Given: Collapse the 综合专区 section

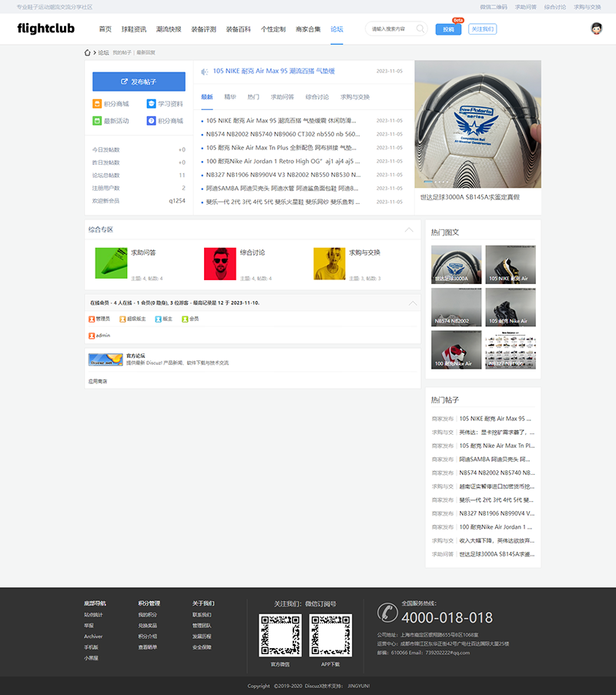Looking at the screenshot, I should (409, 229).
